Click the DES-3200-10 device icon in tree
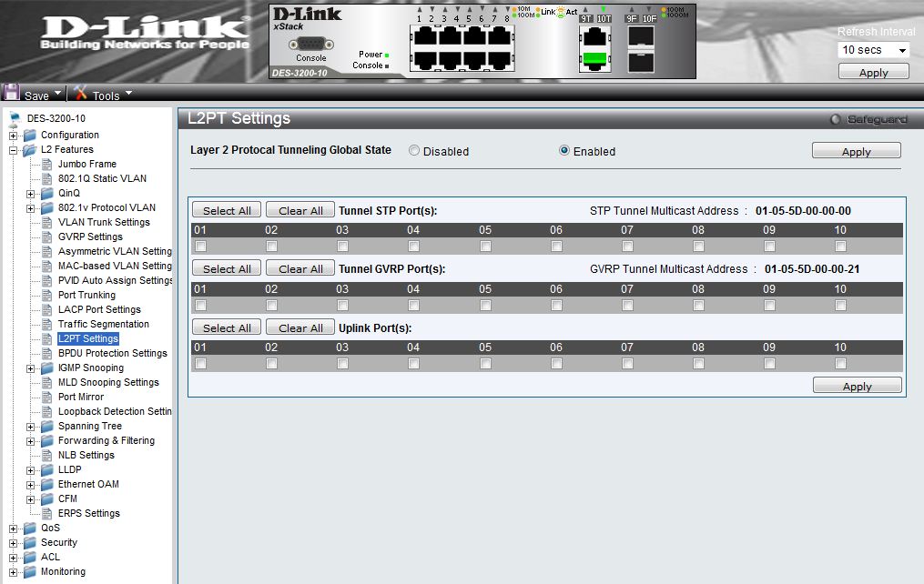 coord(15,119)
